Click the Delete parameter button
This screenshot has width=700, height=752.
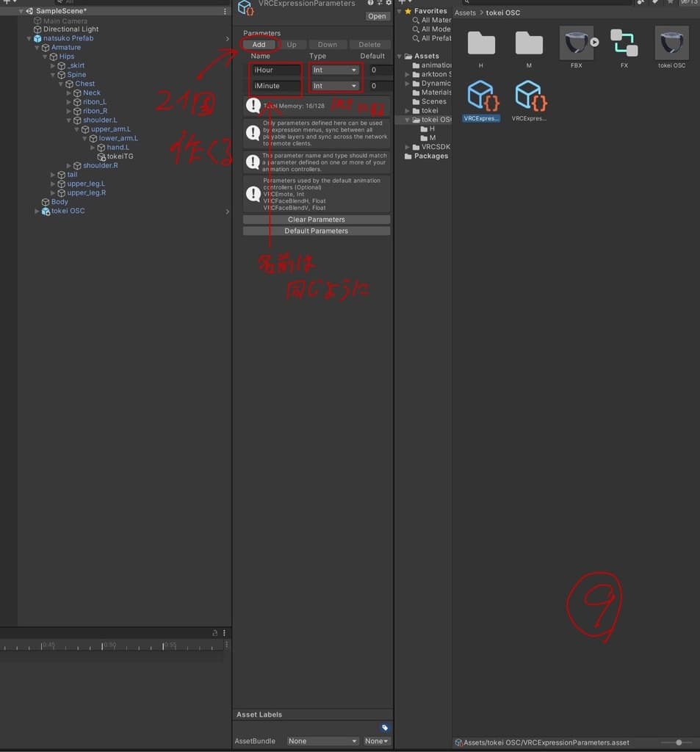369,45
